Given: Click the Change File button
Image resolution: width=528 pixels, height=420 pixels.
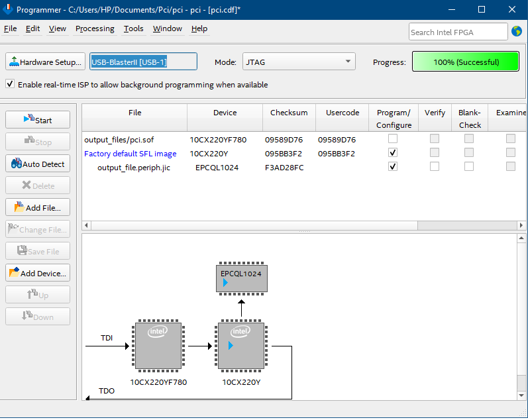Looking at the screenshot, I should point(38,229).
